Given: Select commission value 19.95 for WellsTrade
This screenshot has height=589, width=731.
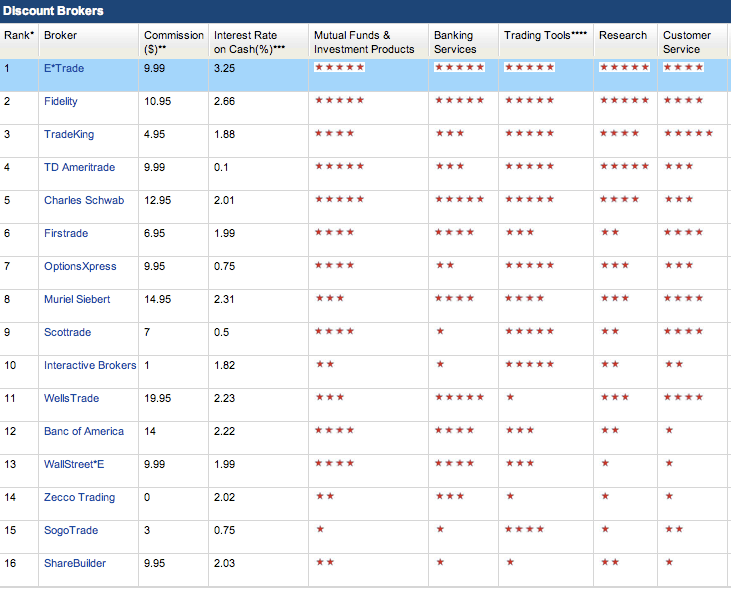Looking at the screenshot, I should point(158,399).
